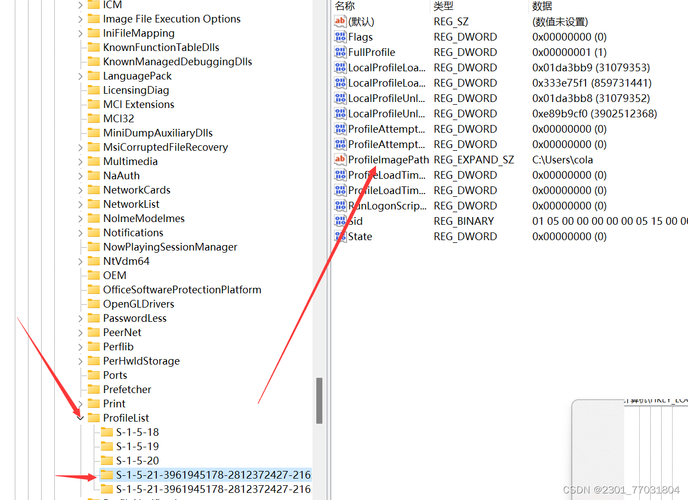This screenshot has height=500, width=688.
Task: Click the 0x01da3bb8 (31079352) data cell
Action: (x=591, y=98)
